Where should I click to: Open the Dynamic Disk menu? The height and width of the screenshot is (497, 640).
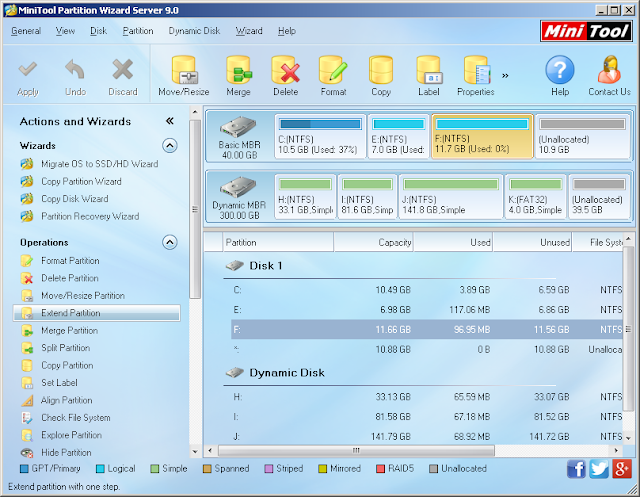[194, 31]
